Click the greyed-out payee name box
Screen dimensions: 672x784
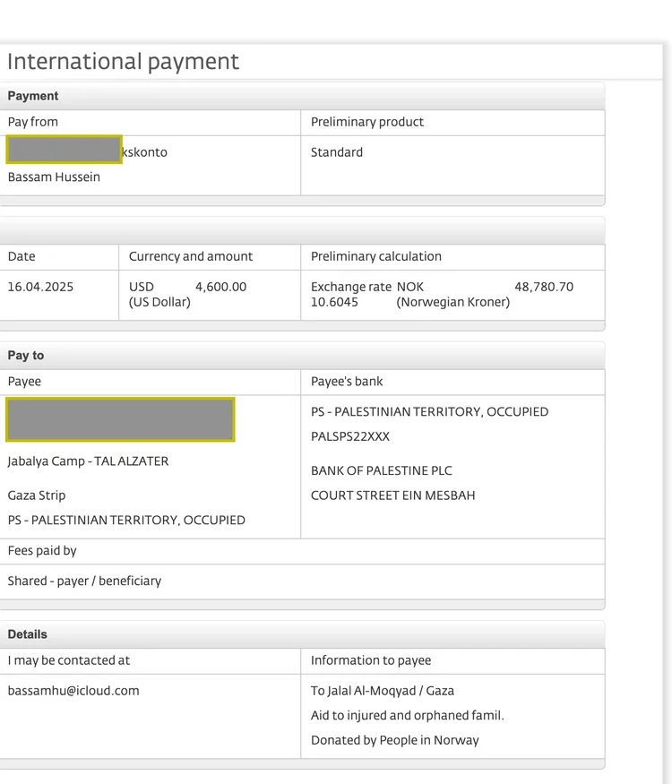120,419
